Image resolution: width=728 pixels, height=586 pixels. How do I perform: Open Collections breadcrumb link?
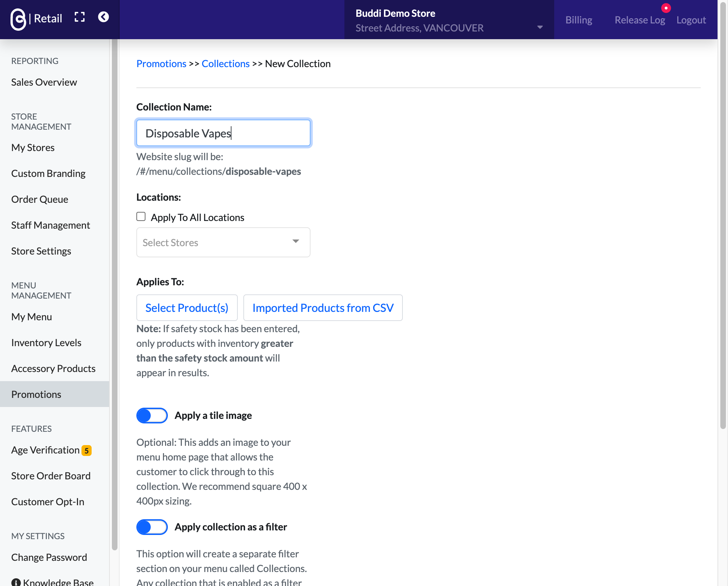point(226,64)
